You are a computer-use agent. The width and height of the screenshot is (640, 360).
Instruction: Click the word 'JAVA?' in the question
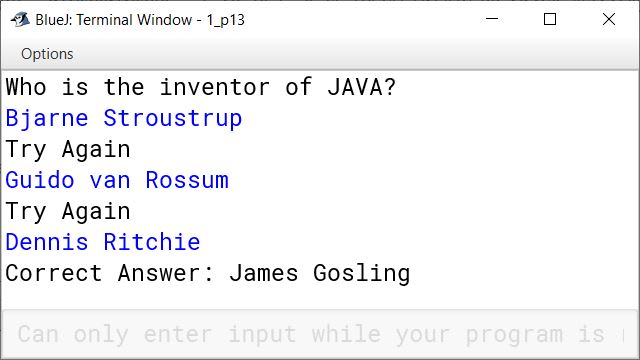[x=361, y=87]
